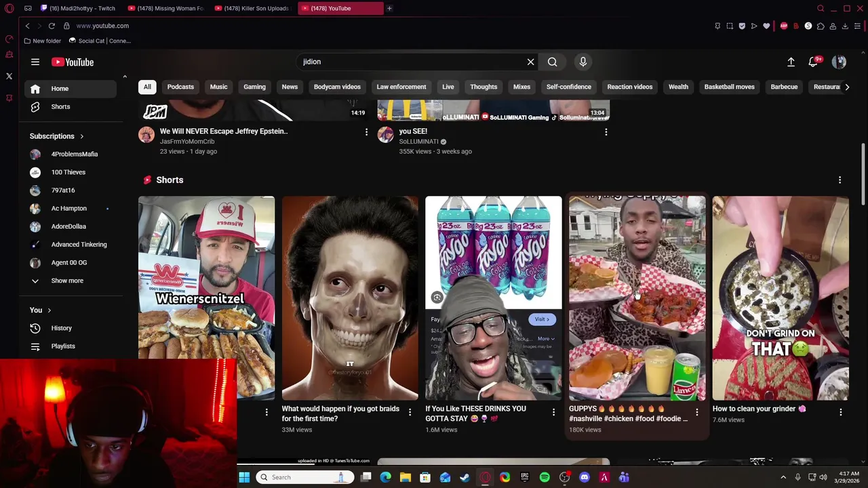868x488 pixels.
Task: Clear the search text with the X icon
Action: pyautogui.click(x=530, y=62)
